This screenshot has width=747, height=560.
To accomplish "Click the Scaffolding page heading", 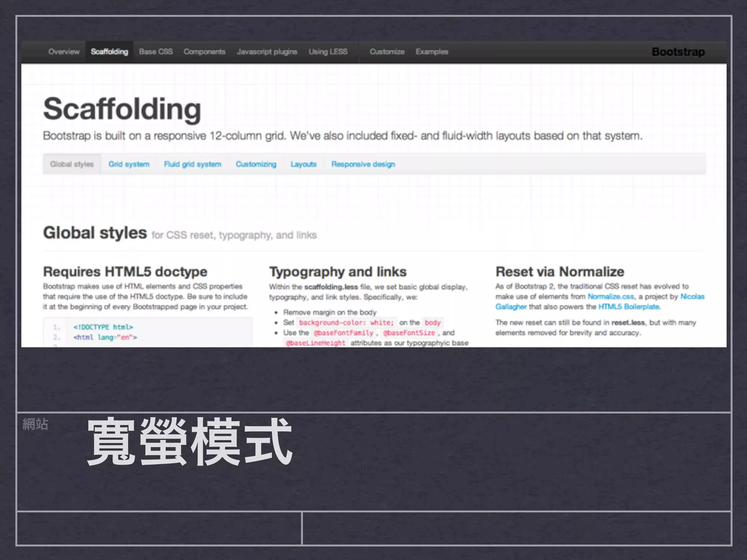I will 122,109.
